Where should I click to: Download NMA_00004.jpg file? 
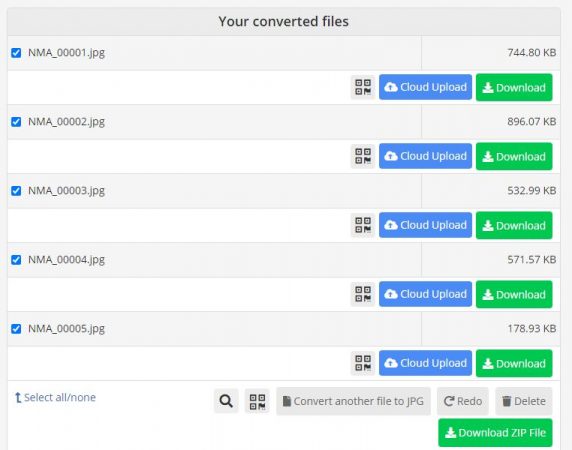click(514, 294)
